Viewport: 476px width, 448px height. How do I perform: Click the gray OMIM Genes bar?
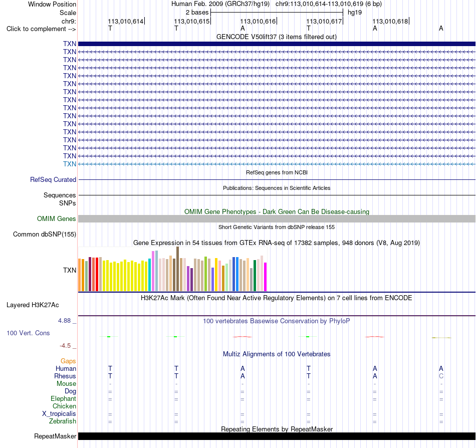click(x=277, y=218)
